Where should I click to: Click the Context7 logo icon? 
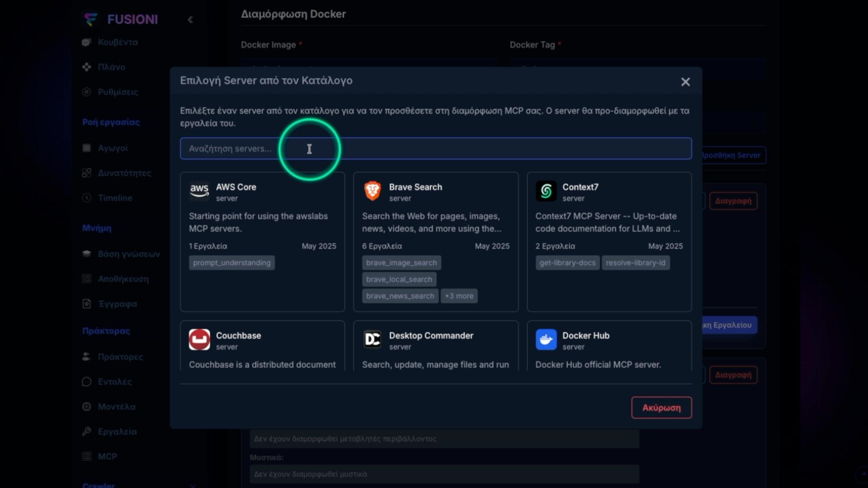point(546,191)
